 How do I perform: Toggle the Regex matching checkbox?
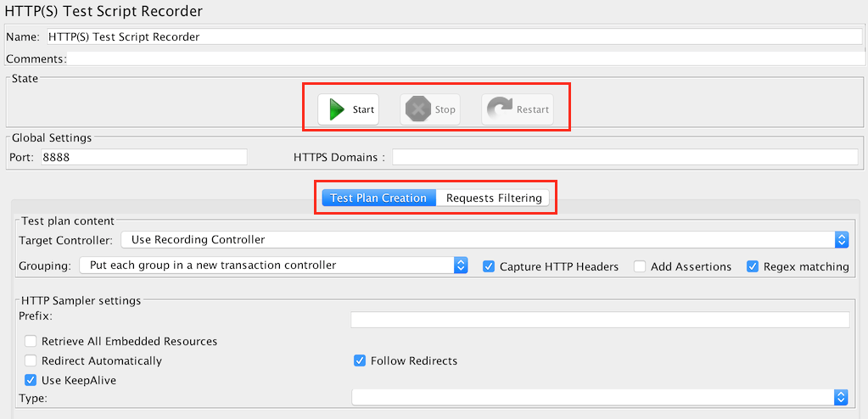point(753,266)
